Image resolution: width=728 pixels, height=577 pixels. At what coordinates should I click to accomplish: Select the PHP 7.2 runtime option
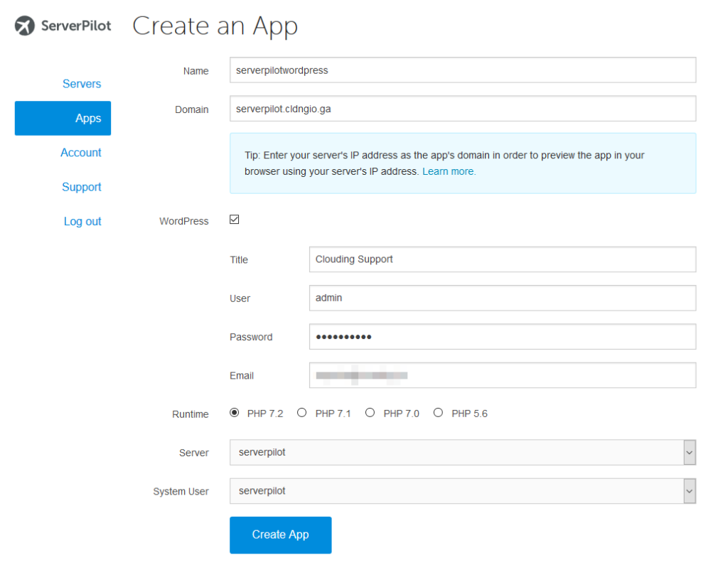tap(235, 413)
